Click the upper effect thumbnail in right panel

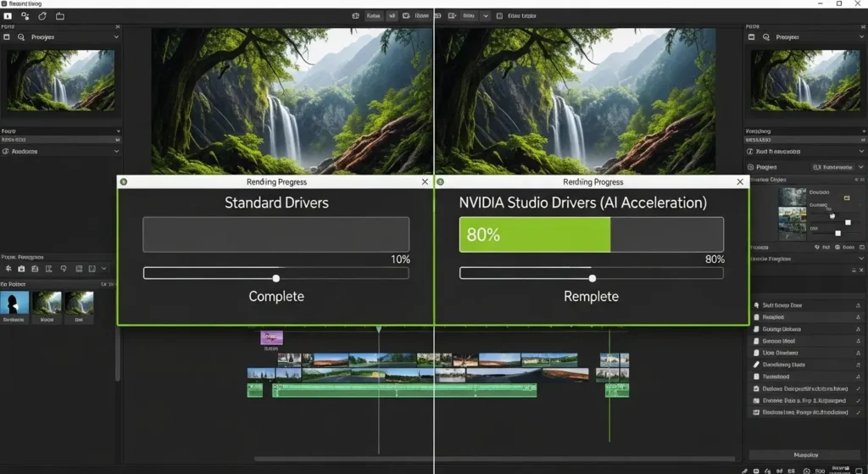point(793,197)
